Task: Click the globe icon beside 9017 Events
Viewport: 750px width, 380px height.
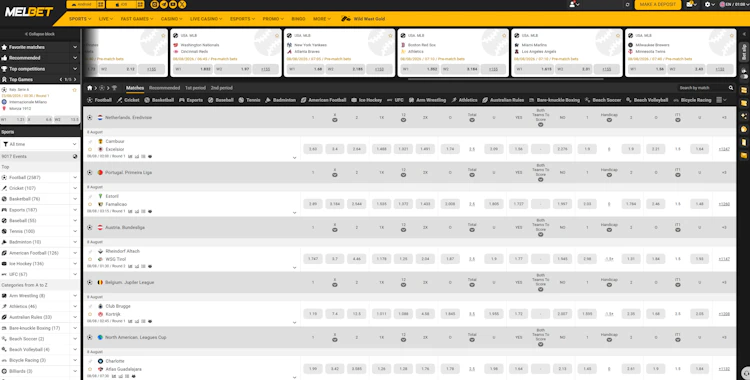Action: (x=75, y=156)
